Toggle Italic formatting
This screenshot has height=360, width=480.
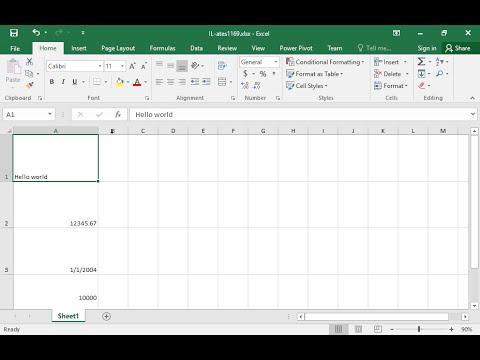[63, 82]
